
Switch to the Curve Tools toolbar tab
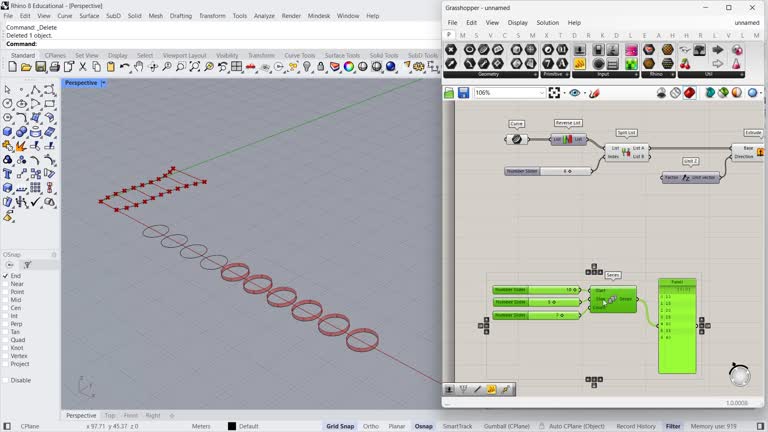pos(299,56)
